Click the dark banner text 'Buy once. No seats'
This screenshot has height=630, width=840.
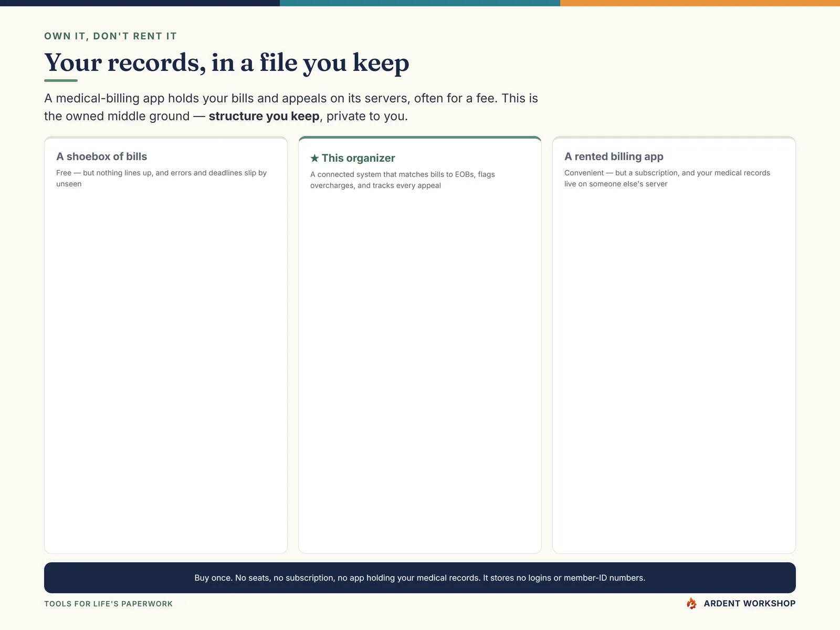tap(420, 577)
